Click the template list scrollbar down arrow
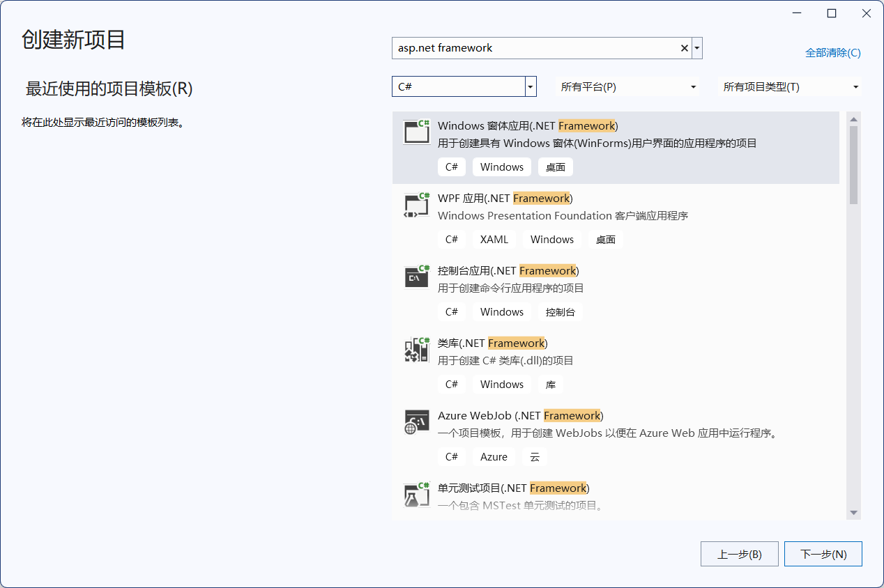This screenshot has height=588, width=884. click(x=853, y=513)
